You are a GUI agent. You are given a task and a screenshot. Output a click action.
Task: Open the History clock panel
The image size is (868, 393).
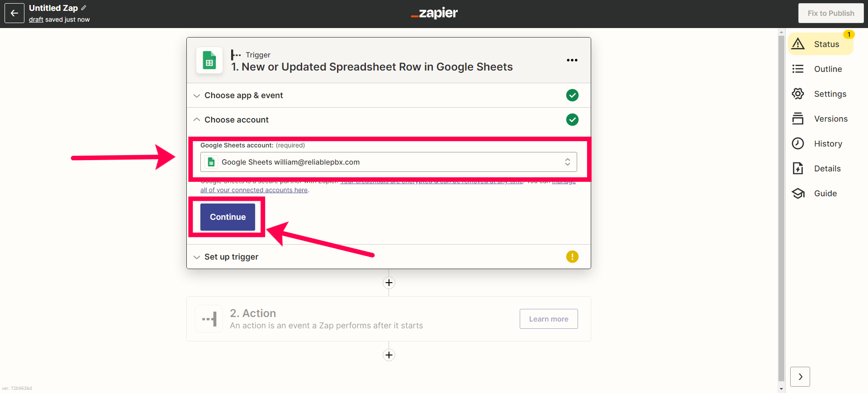(818, 143)
